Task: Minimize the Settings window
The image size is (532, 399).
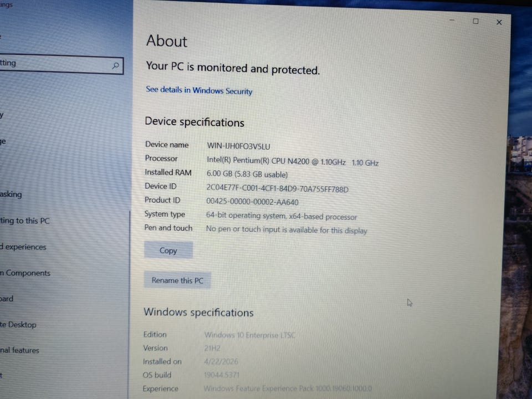Action: [x=452, y=20]
